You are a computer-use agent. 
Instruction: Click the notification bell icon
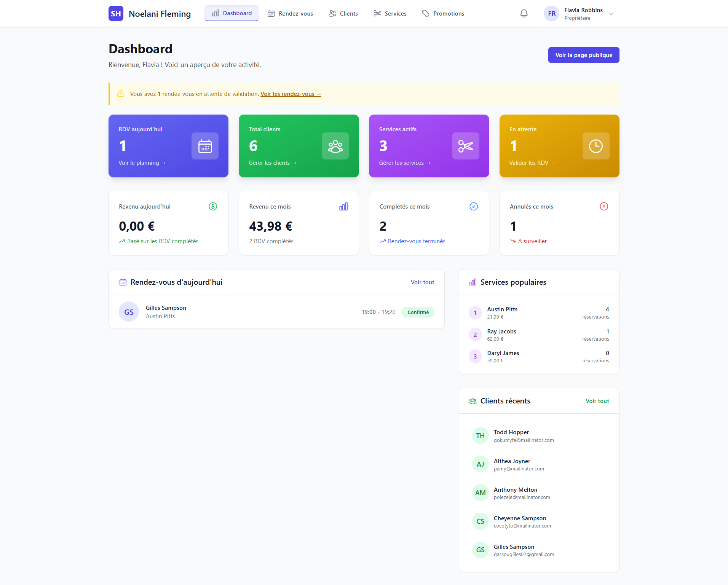pos(524,14)
